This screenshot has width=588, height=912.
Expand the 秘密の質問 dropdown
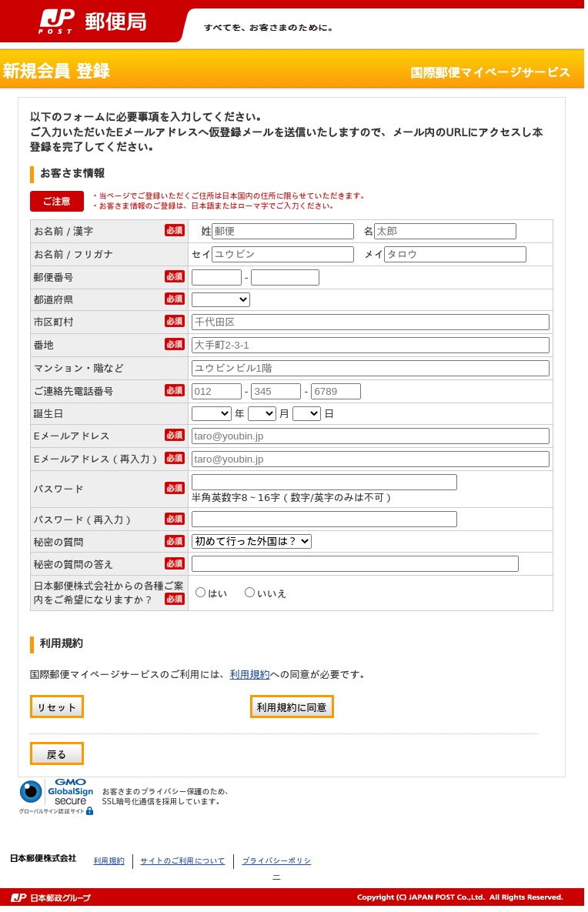(x=252, y=541)
